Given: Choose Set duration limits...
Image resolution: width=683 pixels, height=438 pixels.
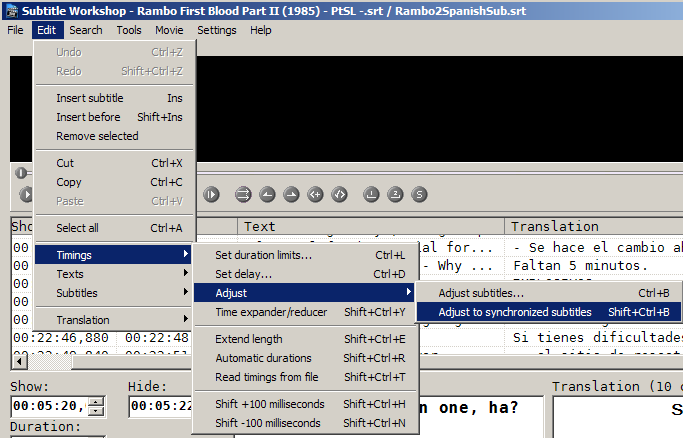Looking at the screenshot, I should 305,255.
